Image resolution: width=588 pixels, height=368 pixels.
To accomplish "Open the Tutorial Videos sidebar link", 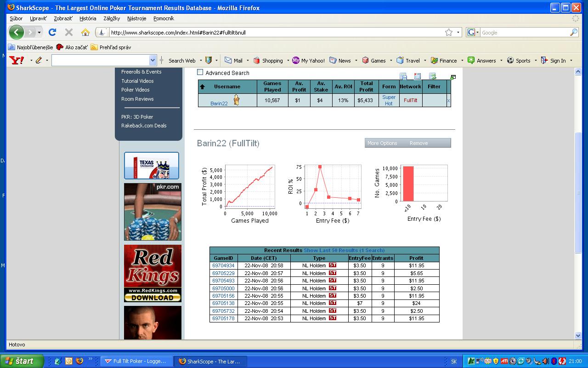I will point(137,81).
